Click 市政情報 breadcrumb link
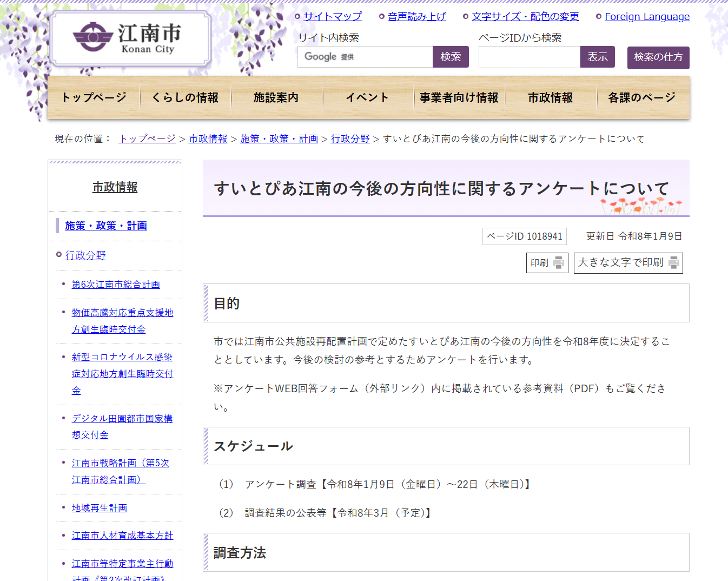The width and height of the screenshot is (728, 581). click(208, 139)
